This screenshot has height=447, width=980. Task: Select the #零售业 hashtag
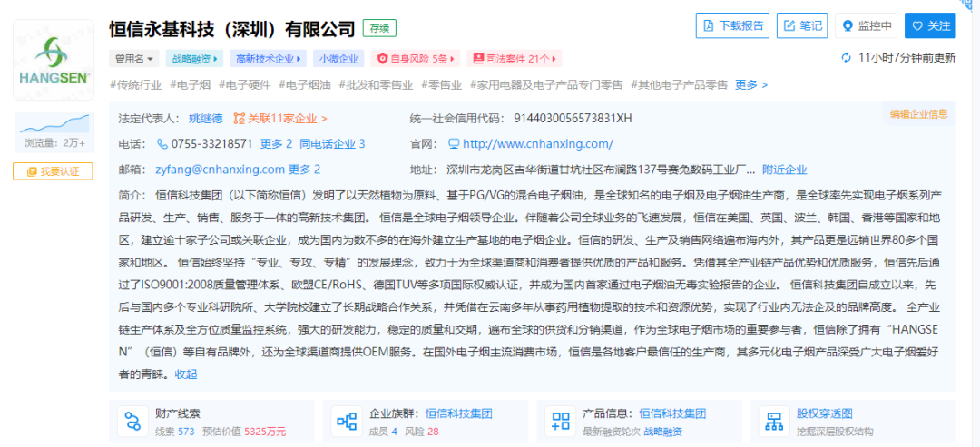tap(441, 84)
